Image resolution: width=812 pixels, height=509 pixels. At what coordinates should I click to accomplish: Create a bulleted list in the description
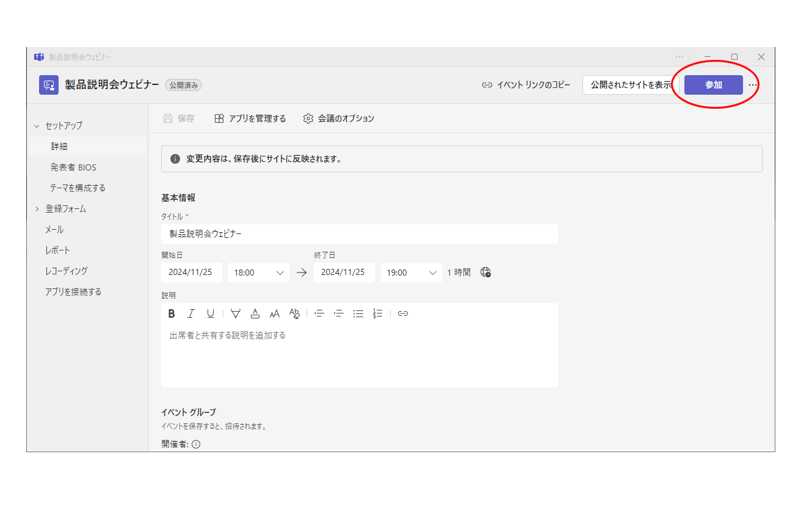(x=358, y=313)
